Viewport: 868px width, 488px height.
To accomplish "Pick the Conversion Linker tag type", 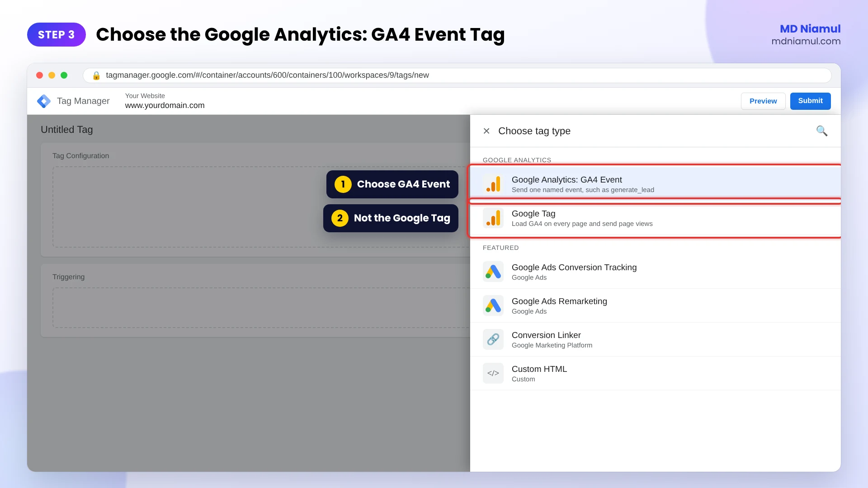I will 656,340.
